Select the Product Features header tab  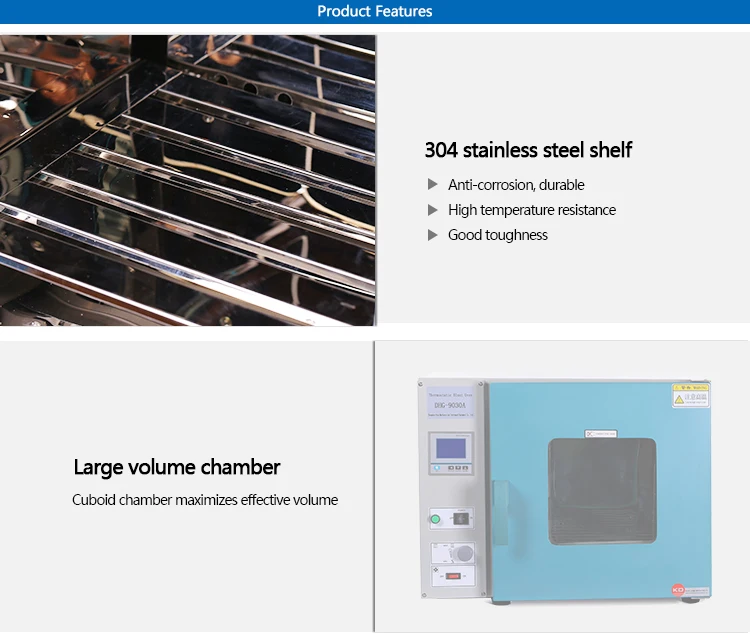(375, 12)
